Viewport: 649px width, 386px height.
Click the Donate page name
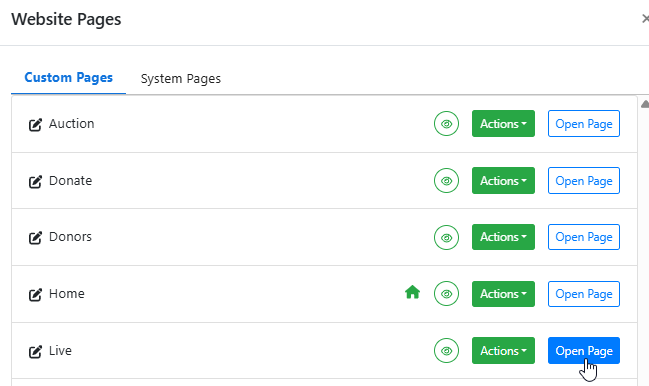click(x=70, y=181)
